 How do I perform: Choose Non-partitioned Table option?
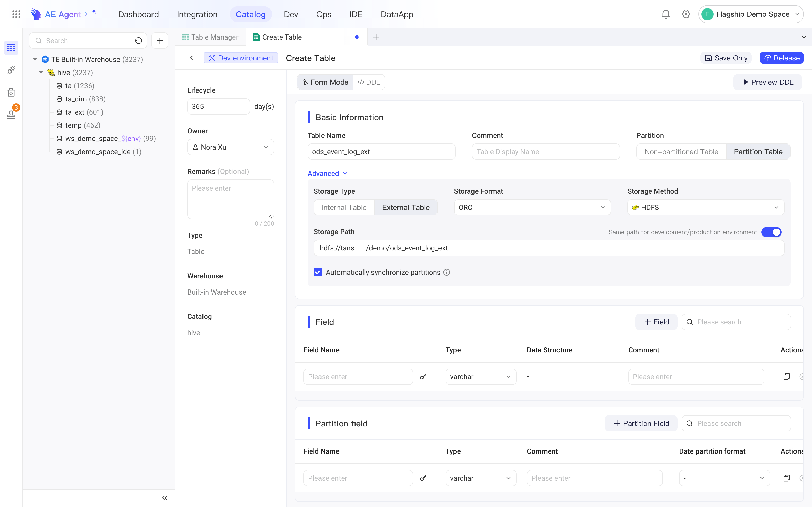point(681,152)
